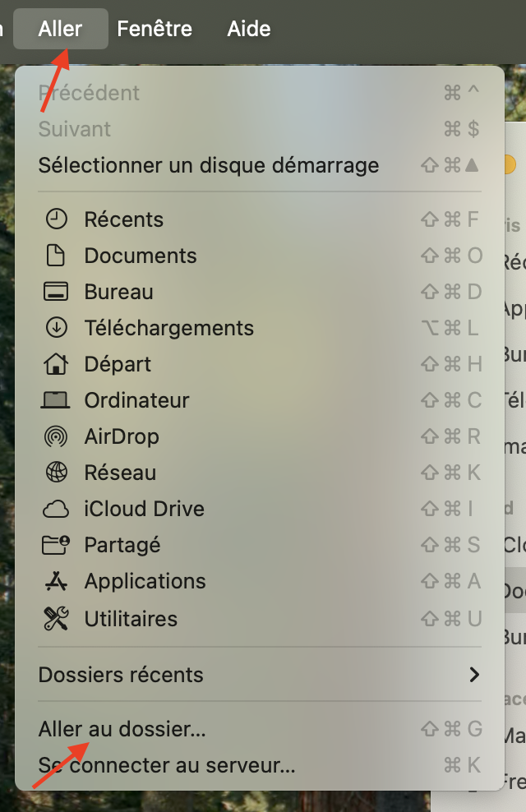Click the AirDrop signal icon
The width and height of the screenshot is (526, 812).
point(56,436)
